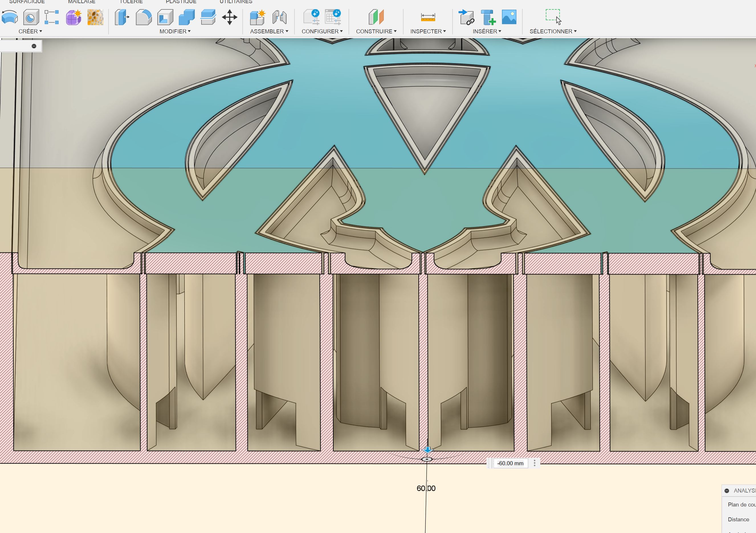The image size is (756, 533).
Task: Select the Combine bodies tool
Action: coord(187,17)
